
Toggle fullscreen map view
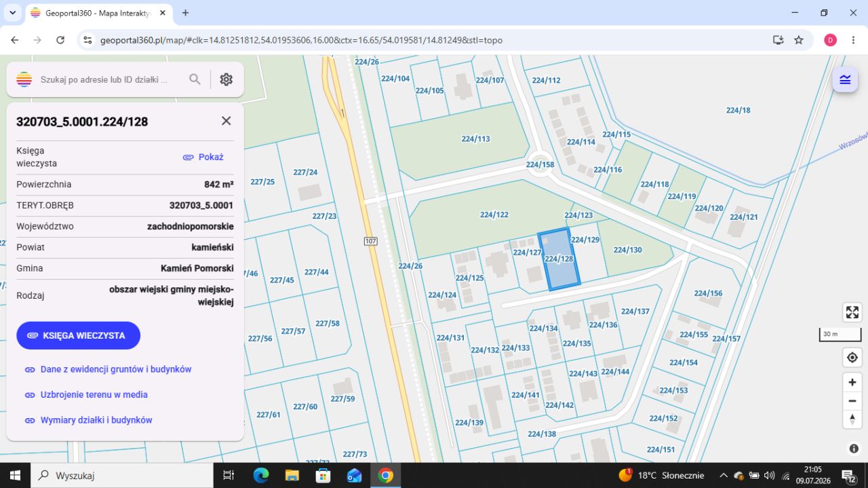point(852,312)
